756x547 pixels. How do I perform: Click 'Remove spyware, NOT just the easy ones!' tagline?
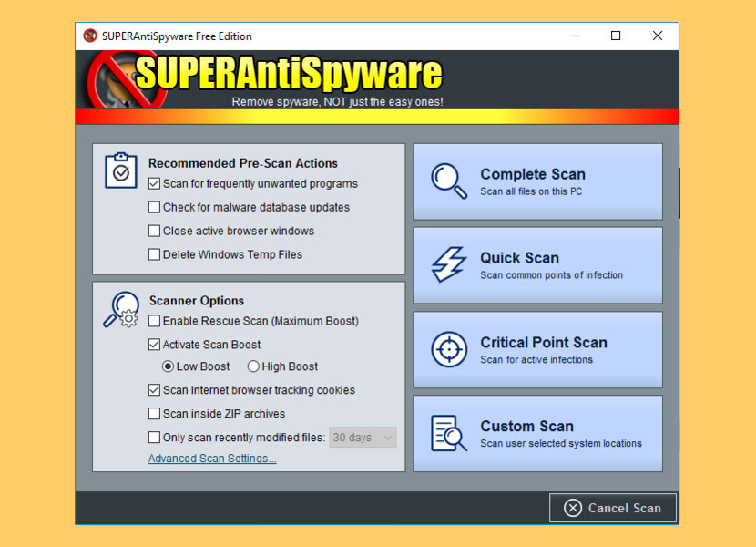click(338, 102)
